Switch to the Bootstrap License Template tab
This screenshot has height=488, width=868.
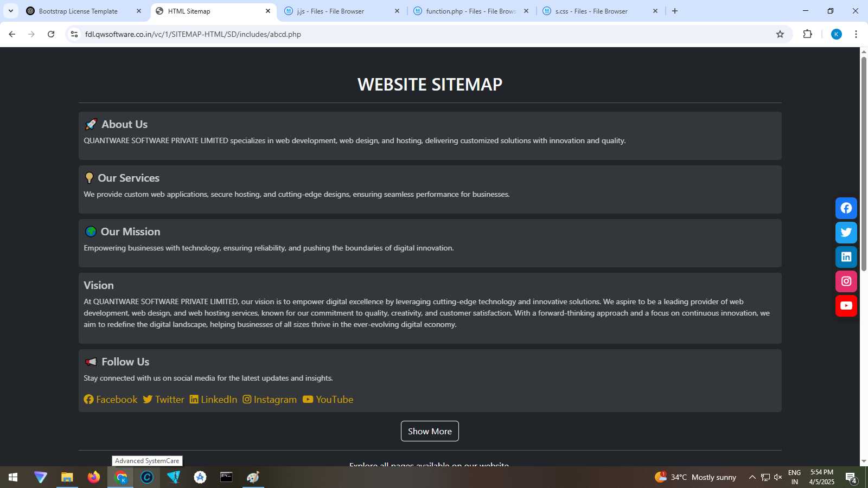[x=78, y=11]
